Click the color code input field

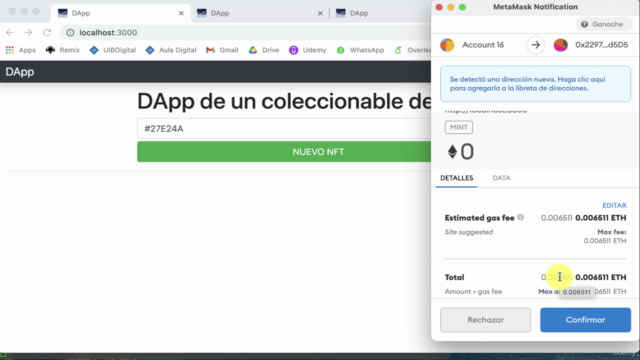coord(284,129)
